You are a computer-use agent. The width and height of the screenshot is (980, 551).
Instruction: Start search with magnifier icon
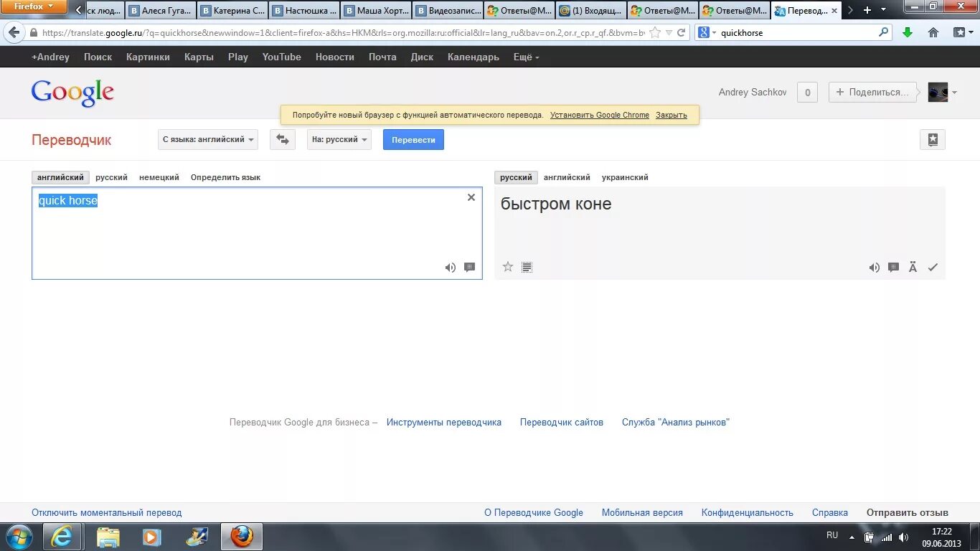pos(883,32)
